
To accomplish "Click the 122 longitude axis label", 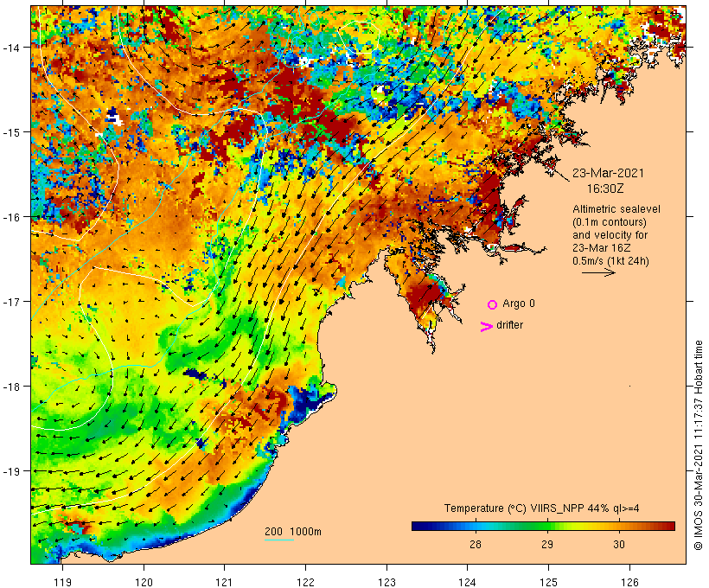I will coord(306,582).
